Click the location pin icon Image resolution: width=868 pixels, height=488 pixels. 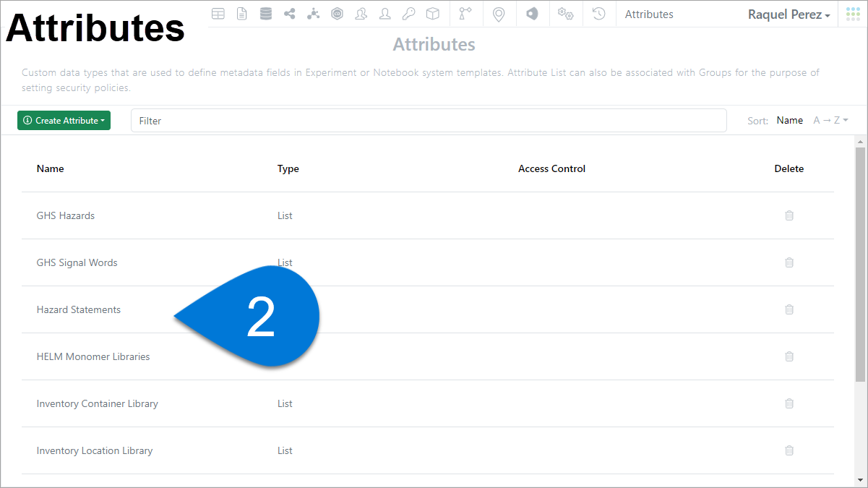coord(499,14)
